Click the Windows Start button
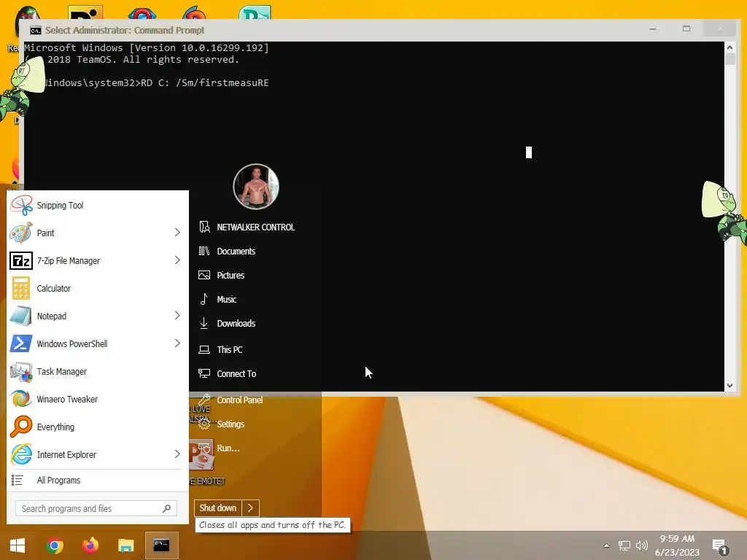 (18, 545)
